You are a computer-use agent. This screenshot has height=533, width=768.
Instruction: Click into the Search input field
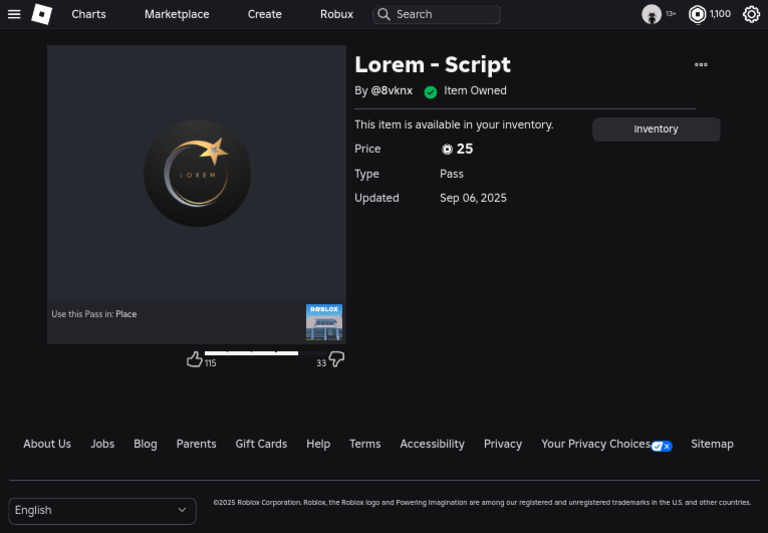(436, 14)
